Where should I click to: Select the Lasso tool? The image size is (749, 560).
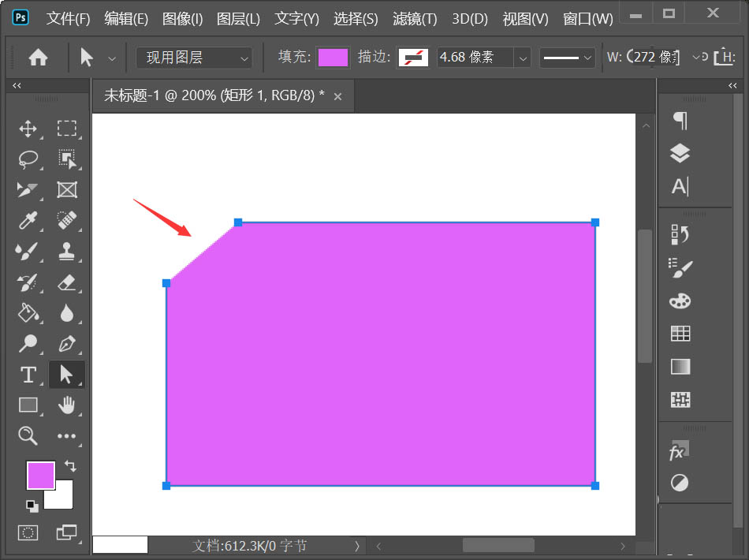pos(28,159)
